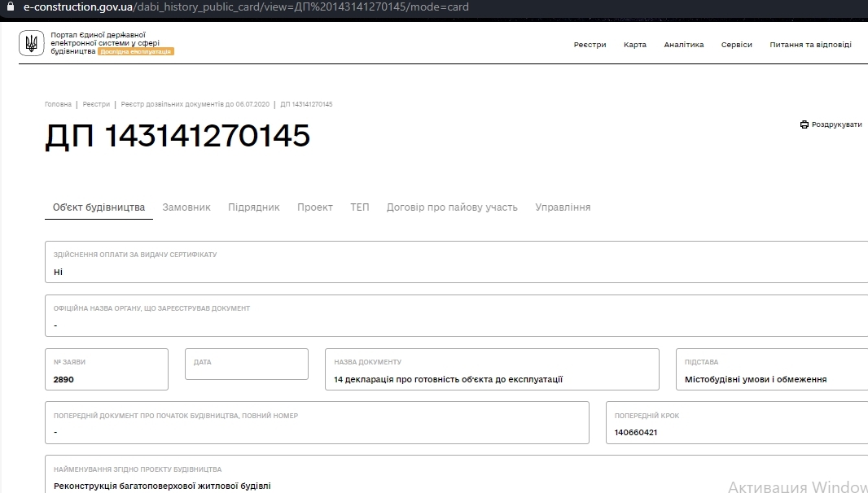The image size is (868, 493).
Task: Open the Аналітика menu item
Action: 684,45
